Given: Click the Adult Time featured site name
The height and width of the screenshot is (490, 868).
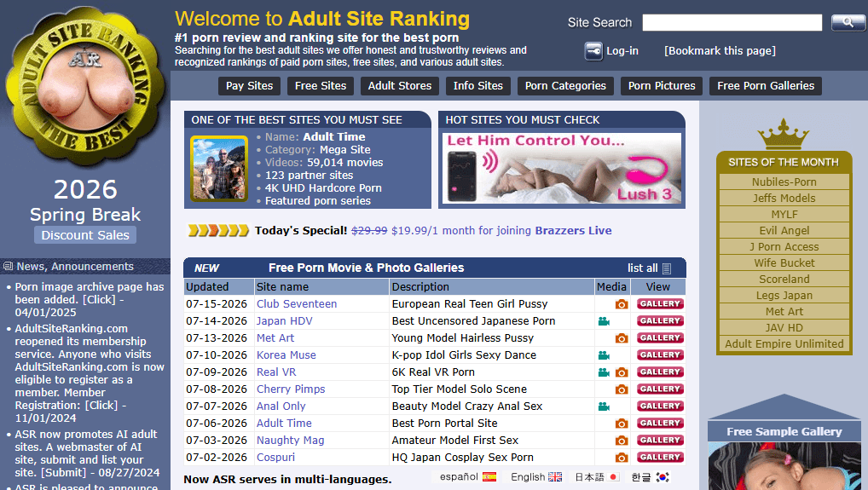Looking at the screenshot, I should [333, 136].
